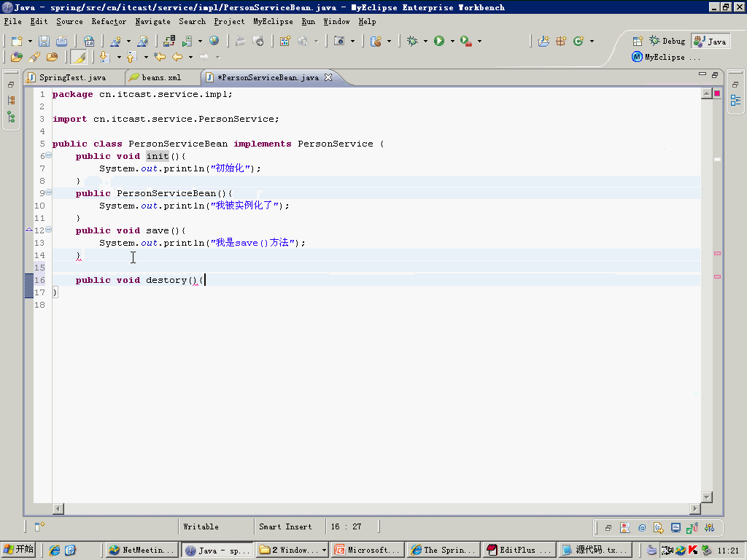Click the New Java Class icon
Screen dimensions: 747x560
(578, 42)
